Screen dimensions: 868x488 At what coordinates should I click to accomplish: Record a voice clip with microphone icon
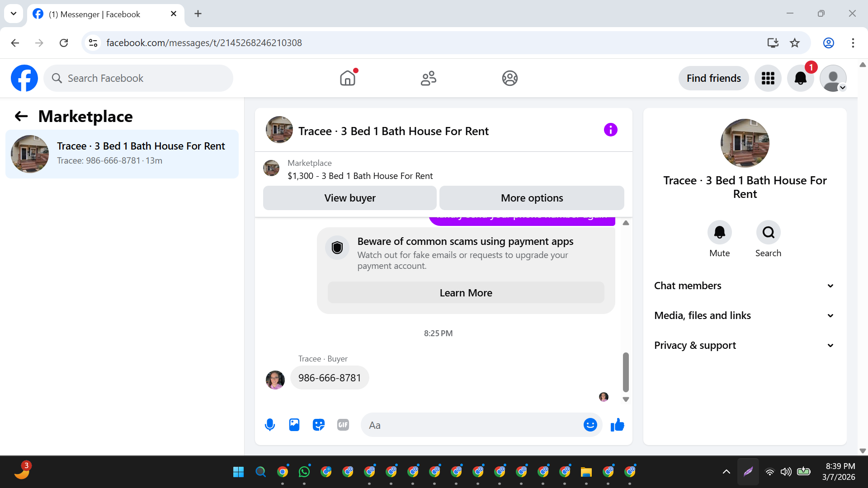coord(270,425)
